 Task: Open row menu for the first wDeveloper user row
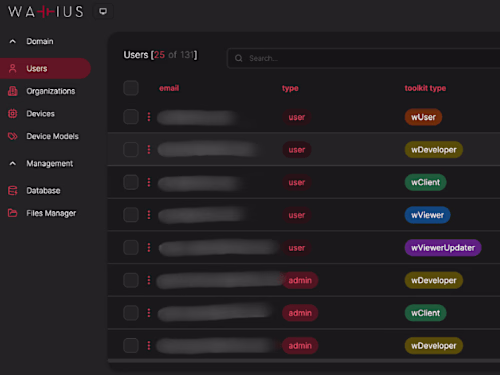149,150
